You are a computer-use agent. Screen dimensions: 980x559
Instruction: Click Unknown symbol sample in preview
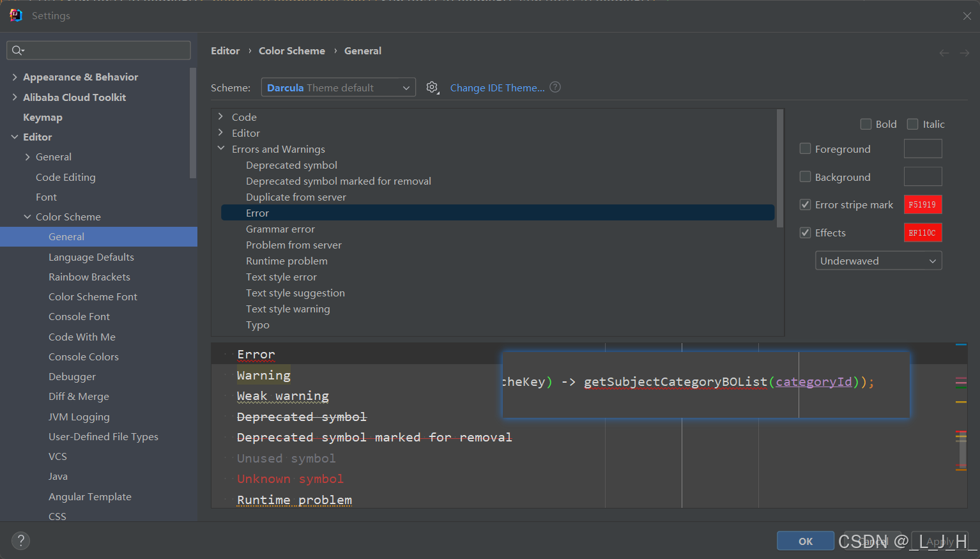290,479
